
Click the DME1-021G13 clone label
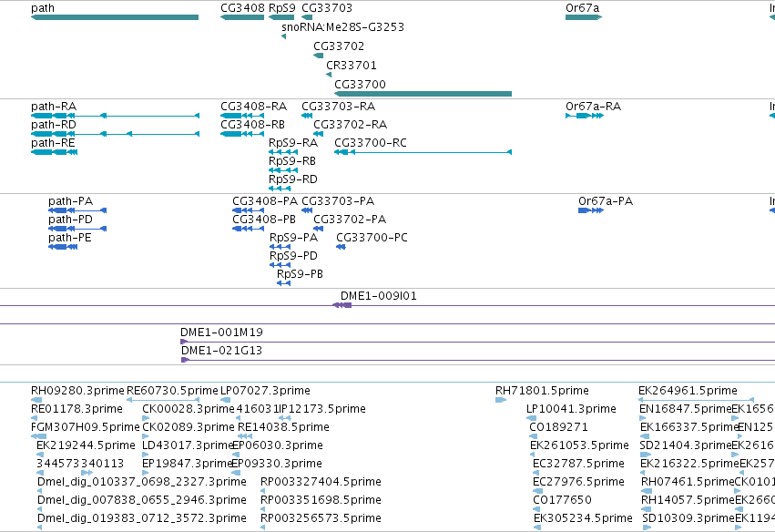[221, 351]
